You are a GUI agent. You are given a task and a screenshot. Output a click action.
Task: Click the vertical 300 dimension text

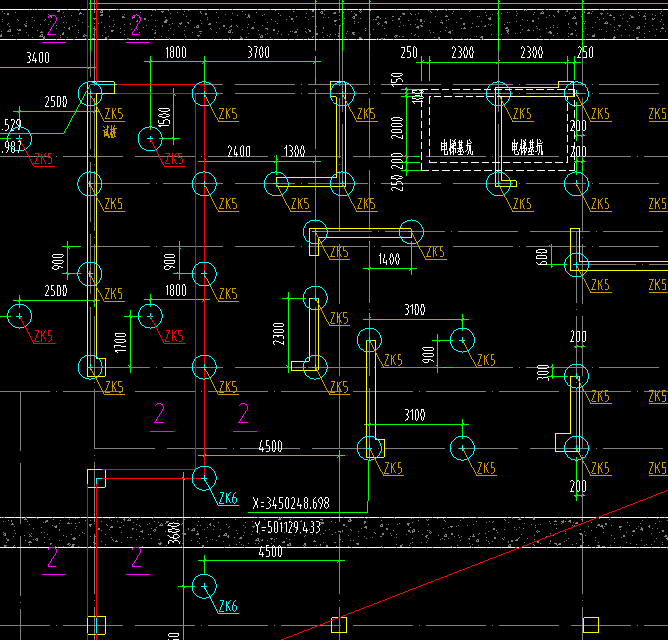coord(543,372)
